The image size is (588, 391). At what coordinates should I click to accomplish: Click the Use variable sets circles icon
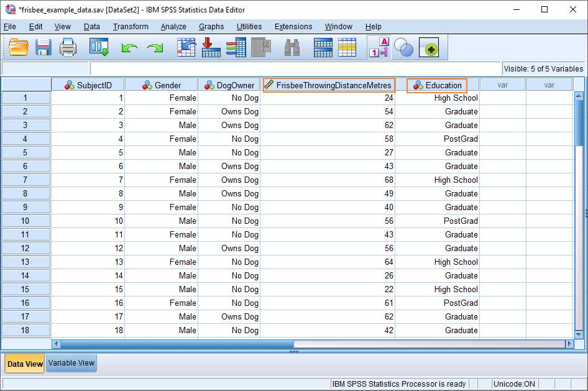point(404,48)
